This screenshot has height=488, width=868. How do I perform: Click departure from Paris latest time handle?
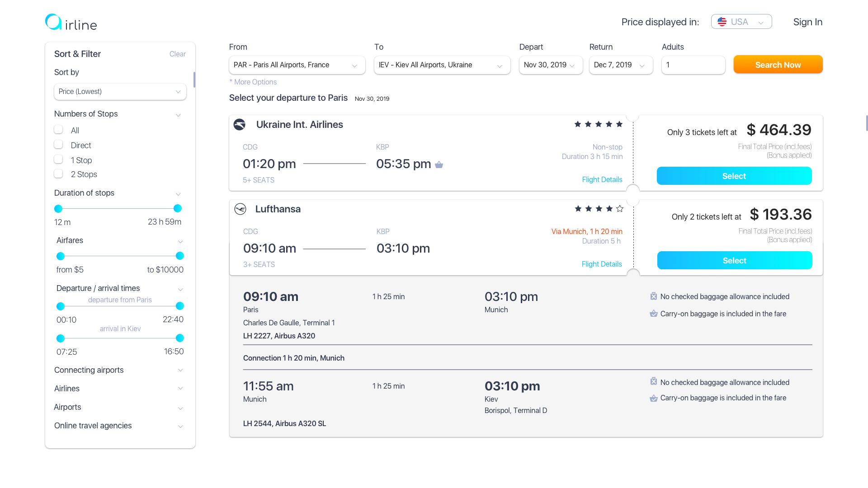[180, 306]
